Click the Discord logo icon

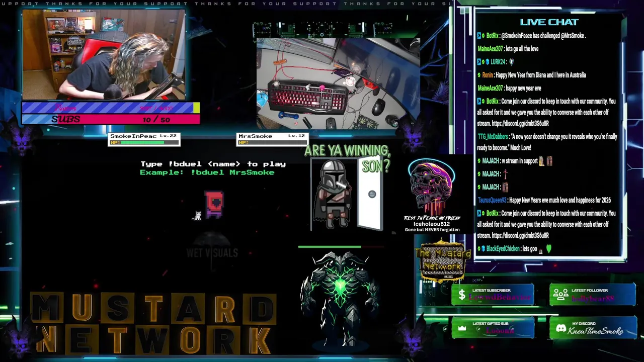click(x=560, y=329)
